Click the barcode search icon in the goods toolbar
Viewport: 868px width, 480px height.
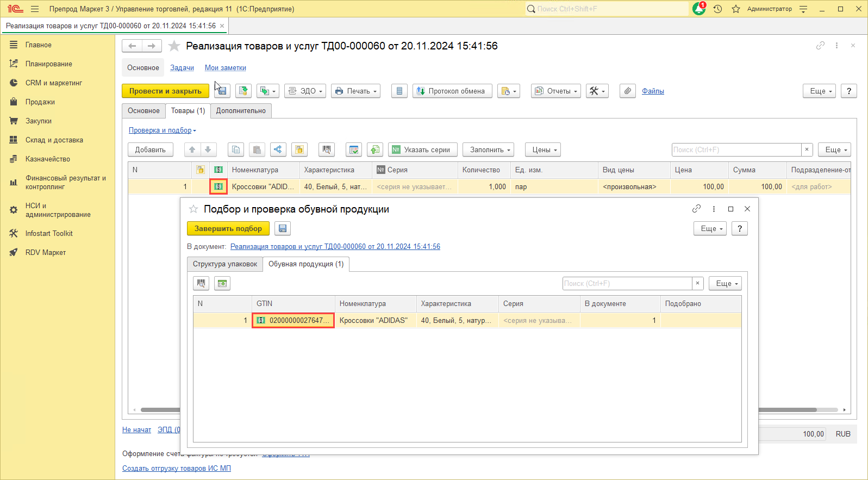pos(326,150)
